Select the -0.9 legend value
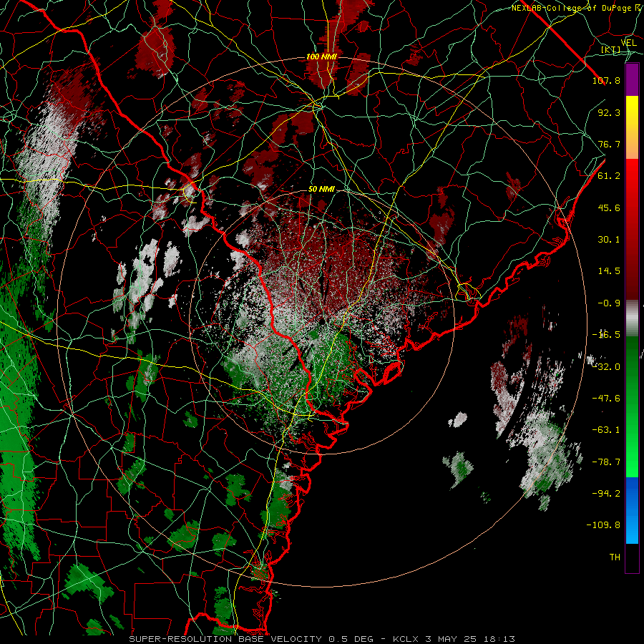 click(x=609, y=303)
